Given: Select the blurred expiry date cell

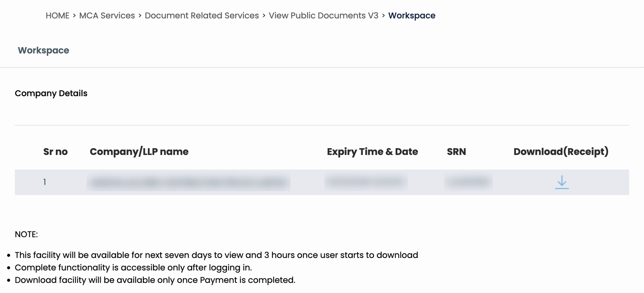Looking at the screenshot, I should click(x=366, y=182).
